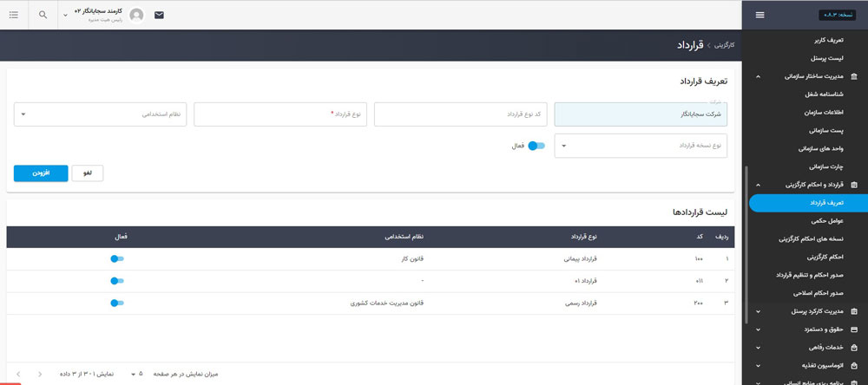The height and width of the screenshot is (385, 868).
Task: Click the مدیریت ساختار سازمانی building icon
Action: (x=854, y=76)
